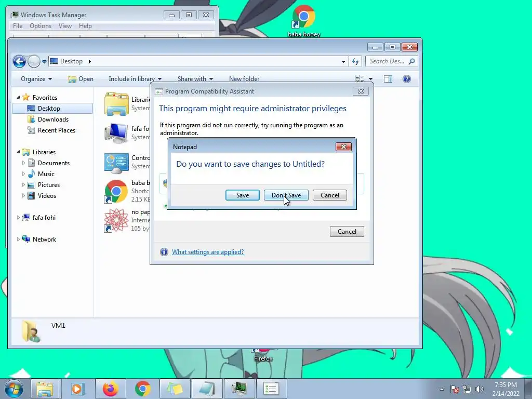Click Open in Explorer toolbar
This screenshot has height=399, width=532.
(81, 79)
